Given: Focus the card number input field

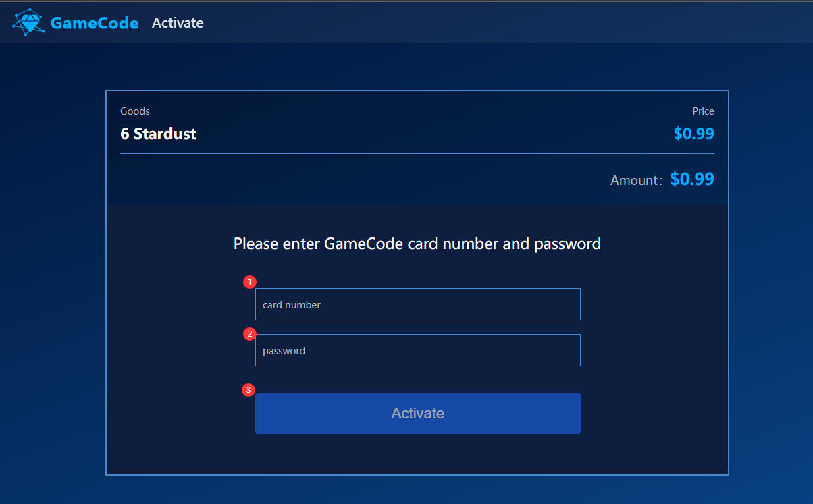Looking at the screenshot, I should pyautogui.click(x=417, y=304).
